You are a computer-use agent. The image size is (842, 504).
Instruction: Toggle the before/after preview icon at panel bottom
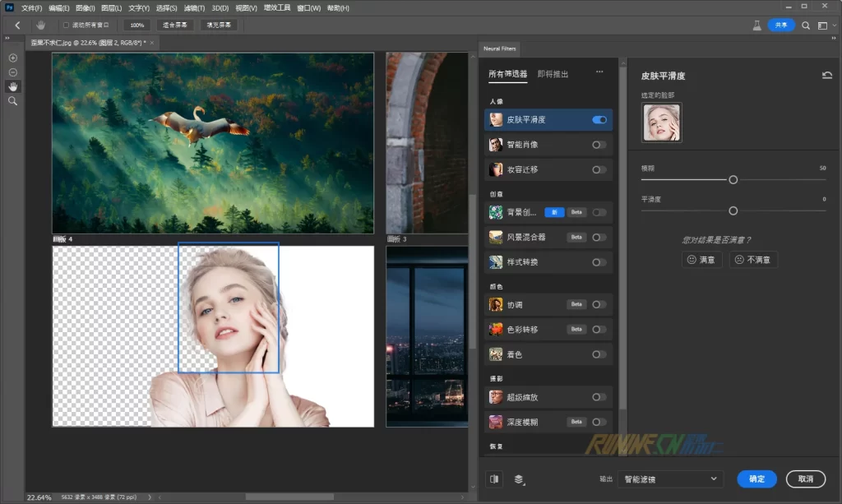(494, 479)
